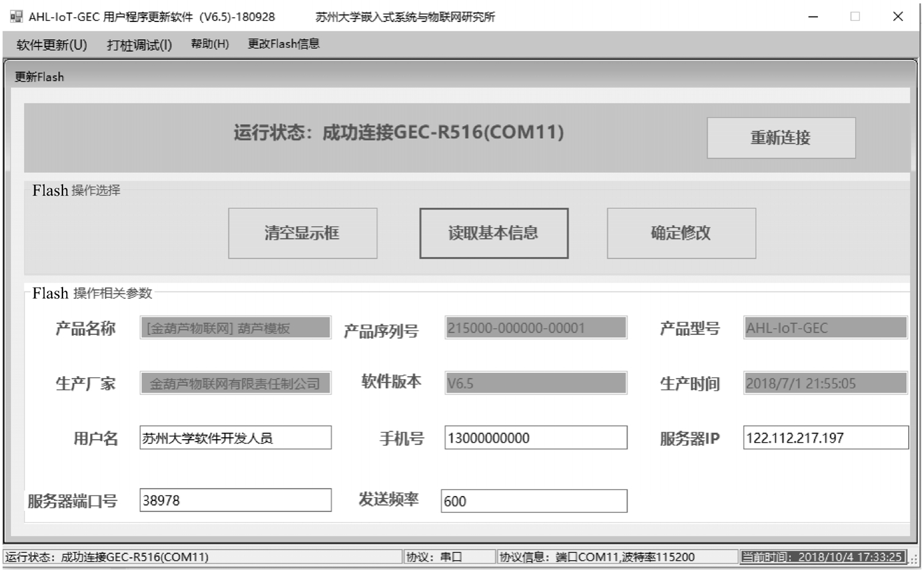The height and width of the screenshot is (572, 924).
Task: Select the 手机号 text box
Action: [536, 438]
